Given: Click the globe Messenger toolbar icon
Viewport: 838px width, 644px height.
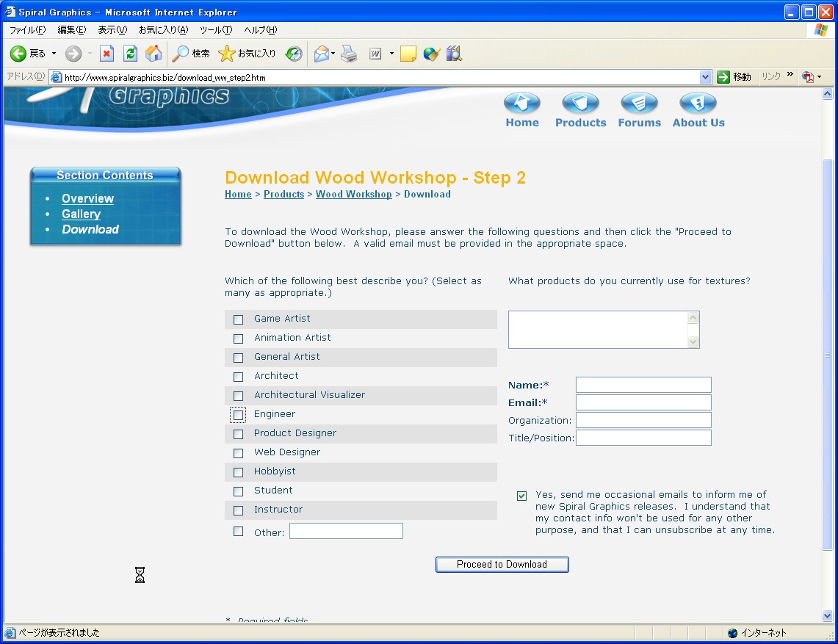Looking at the screenshot, I should pos(431,54).
